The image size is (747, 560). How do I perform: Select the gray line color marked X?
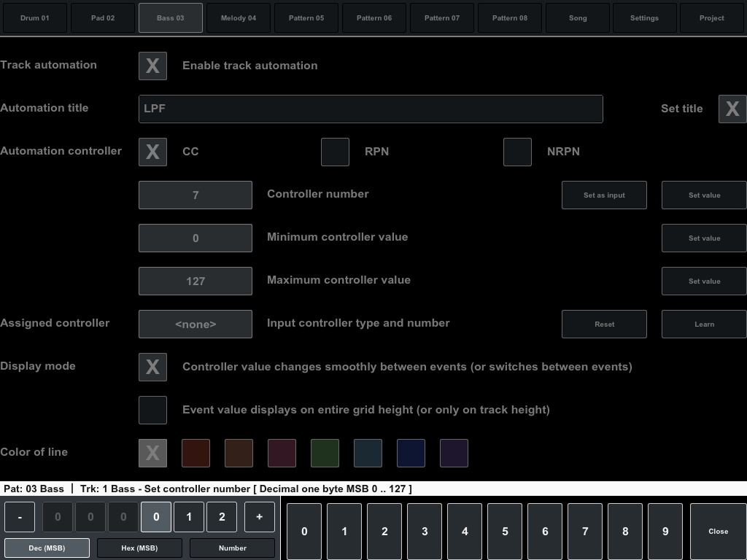tap(153, 453)
